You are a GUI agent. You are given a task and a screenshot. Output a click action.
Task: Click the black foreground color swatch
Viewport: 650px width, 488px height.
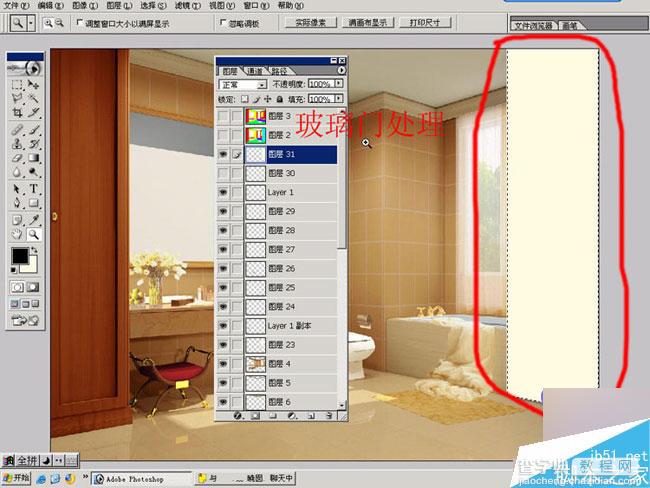[19, 256]
